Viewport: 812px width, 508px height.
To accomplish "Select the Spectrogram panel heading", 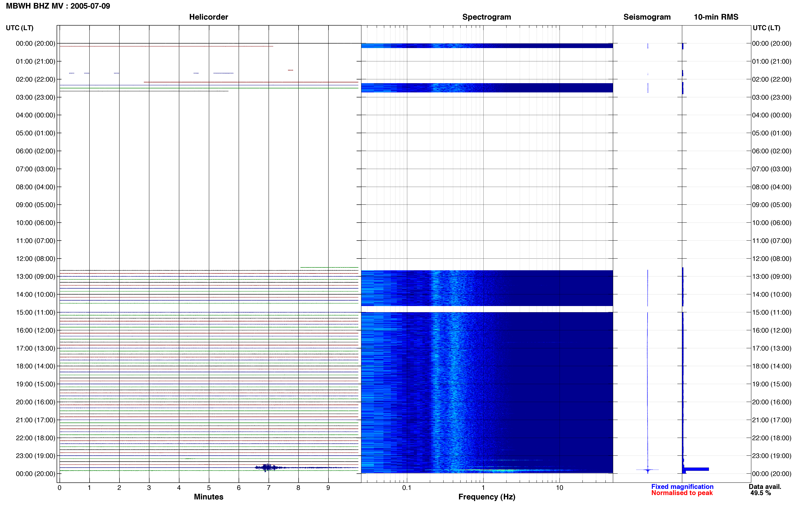I will point(487,17).
